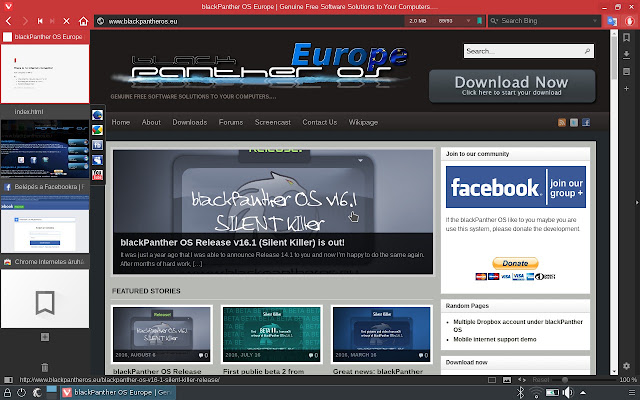The width and height of the screenshot is (640, 400).
Task: Expand the Search Bing history arrow
Action: click(x=595, y=21)
